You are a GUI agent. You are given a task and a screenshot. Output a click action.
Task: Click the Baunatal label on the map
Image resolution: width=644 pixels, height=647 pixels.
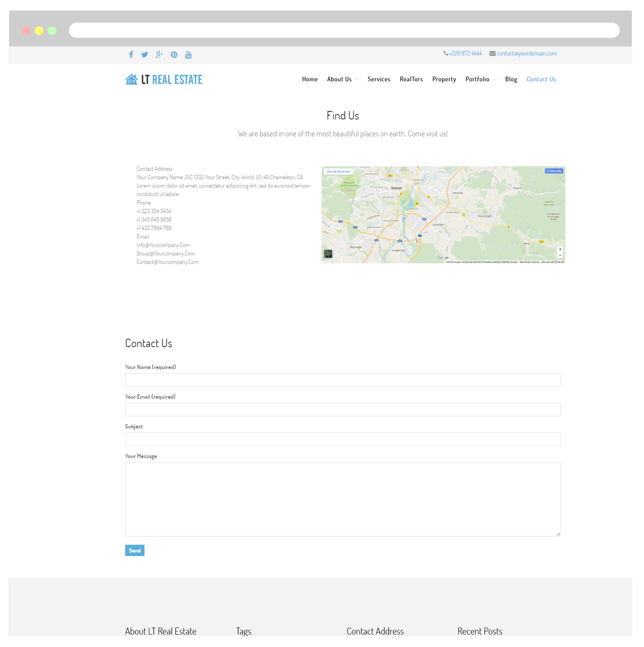pyautogui.click(x=356, y=247)
